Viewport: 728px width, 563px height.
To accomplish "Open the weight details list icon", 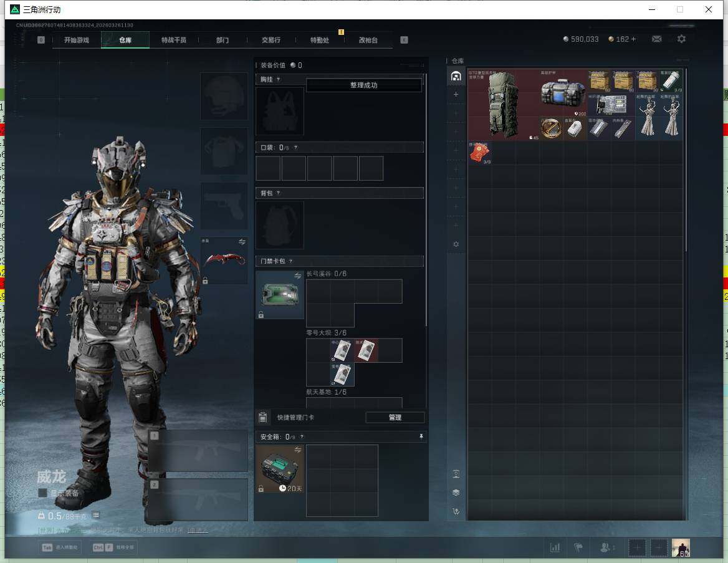I will click(x=95, y=515).
